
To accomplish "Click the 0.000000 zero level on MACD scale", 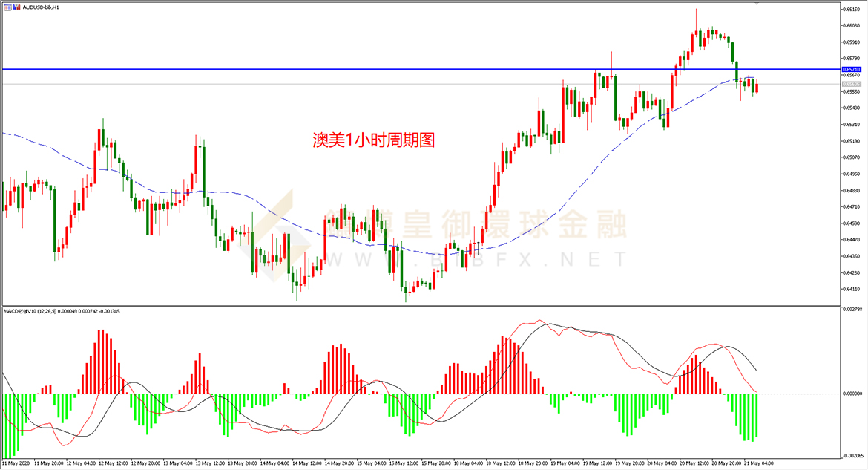I will pyautogui.click(x=852, y=394).
